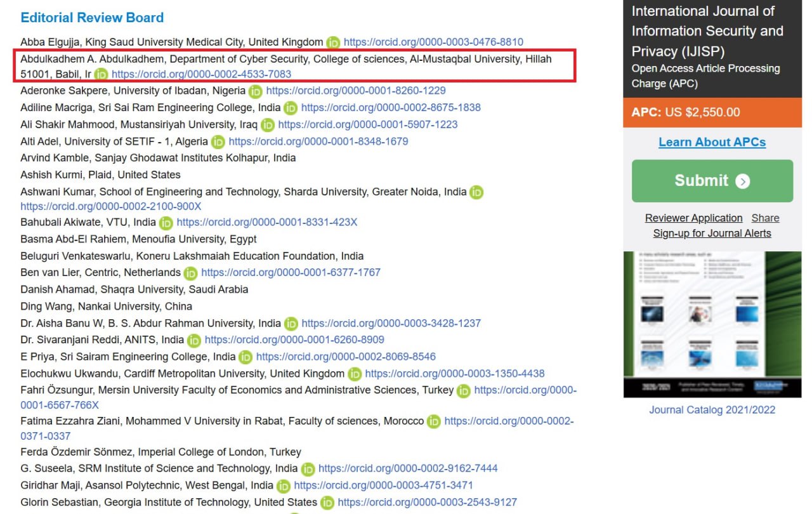Click the journal catalog cover thumbnail
The width and height of the screenshot is (812, 514).
coord(712,325)
